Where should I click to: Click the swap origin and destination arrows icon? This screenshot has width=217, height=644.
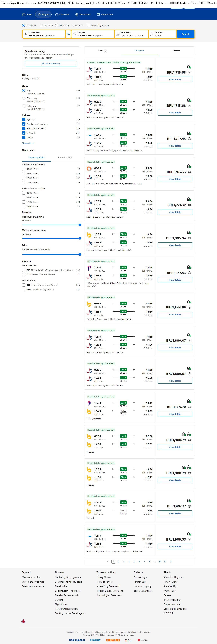point(68,34)
